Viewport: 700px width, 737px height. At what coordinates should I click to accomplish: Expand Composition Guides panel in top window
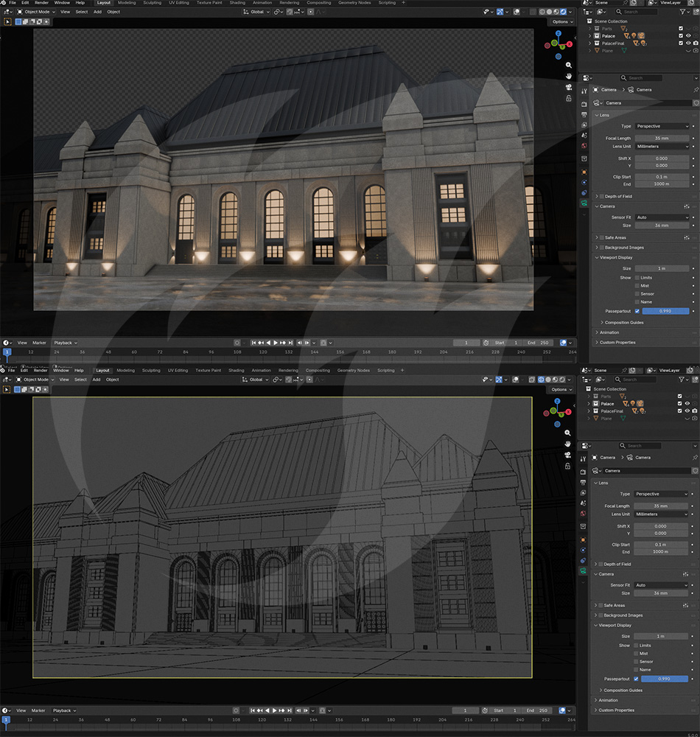coord(624,323)
